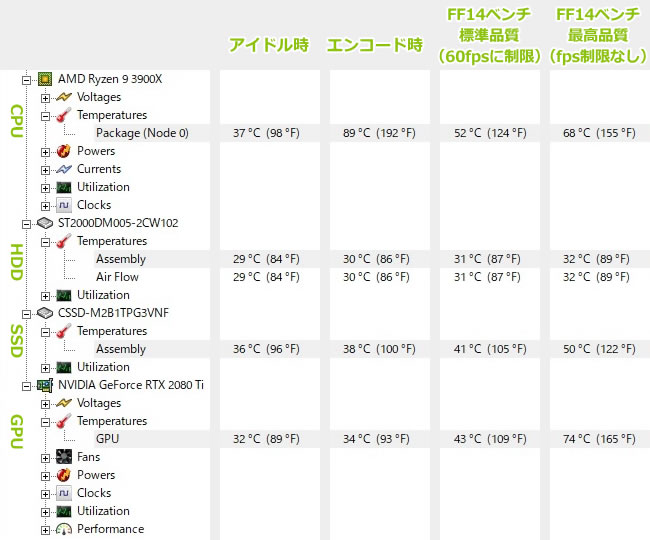Image resolution: width=650 pixels, height=540 pixels.
Task: Click the NVIDIA GeForce RTX 2080 Ti card icon
Action: [x=45, y=385]
